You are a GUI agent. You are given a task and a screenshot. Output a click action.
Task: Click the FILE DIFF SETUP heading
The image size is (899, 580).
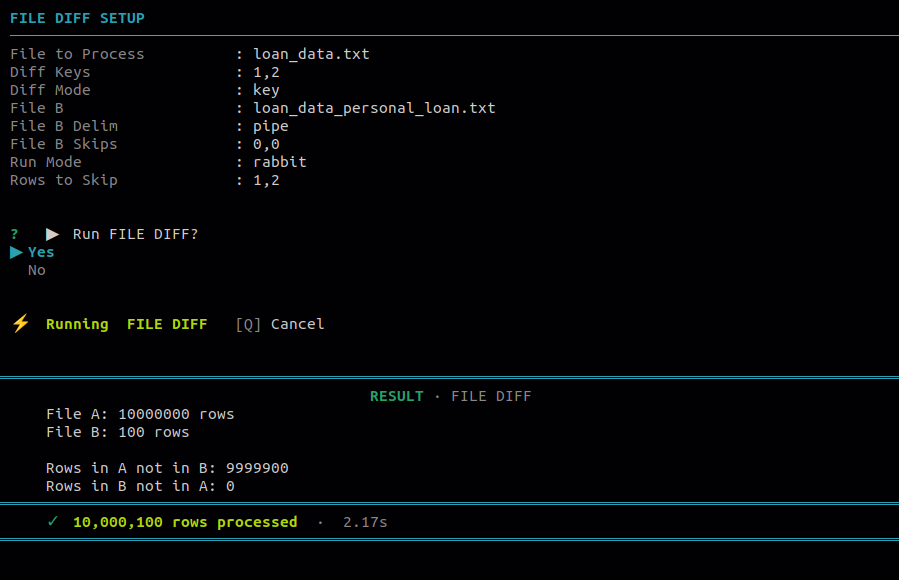pyautogui.click(x=77, y=18)
